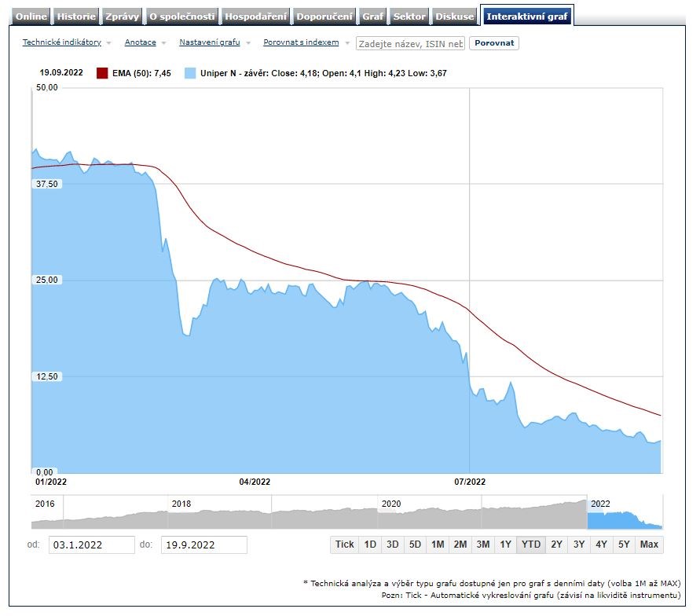This screenshot has height=616, width=700.
Task: Click the red EMA (50) legend swatch
Action: point(102,73)
